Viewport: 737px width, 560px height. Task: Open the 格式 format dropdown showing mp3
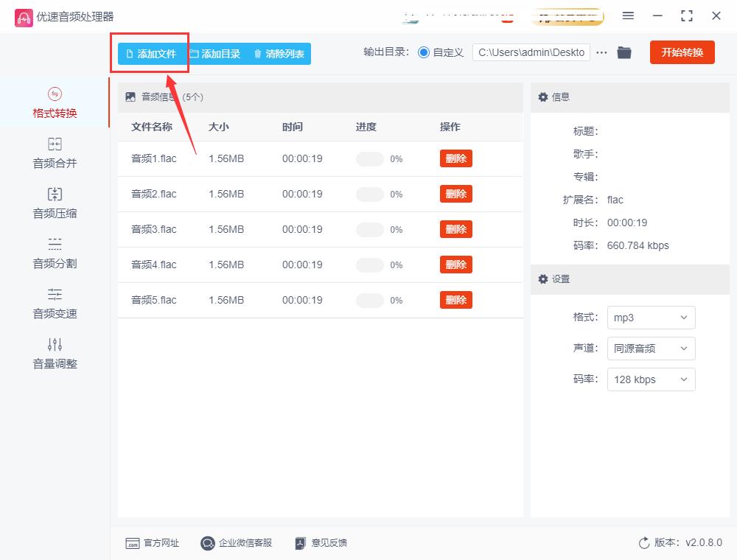[651, 318]
